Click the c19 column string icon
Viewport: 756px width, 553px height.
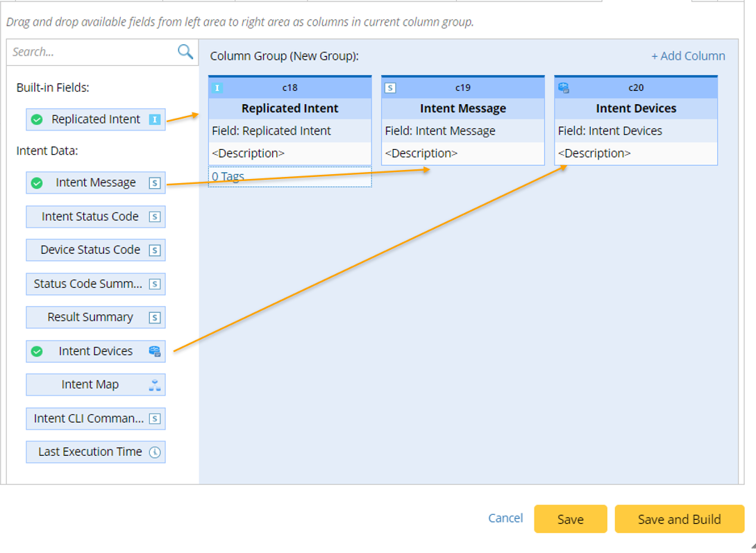[x=390, y=88]
